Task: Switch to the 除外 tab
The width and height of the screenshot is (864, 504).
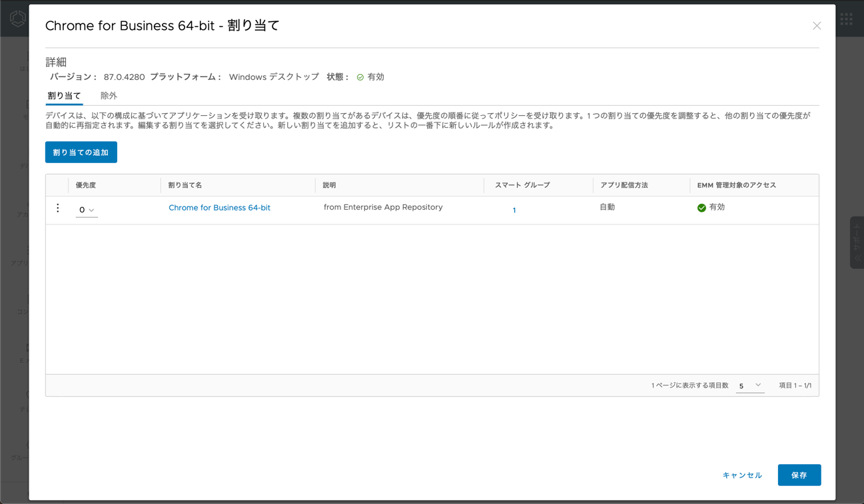Action: click(x=109, y=96)
